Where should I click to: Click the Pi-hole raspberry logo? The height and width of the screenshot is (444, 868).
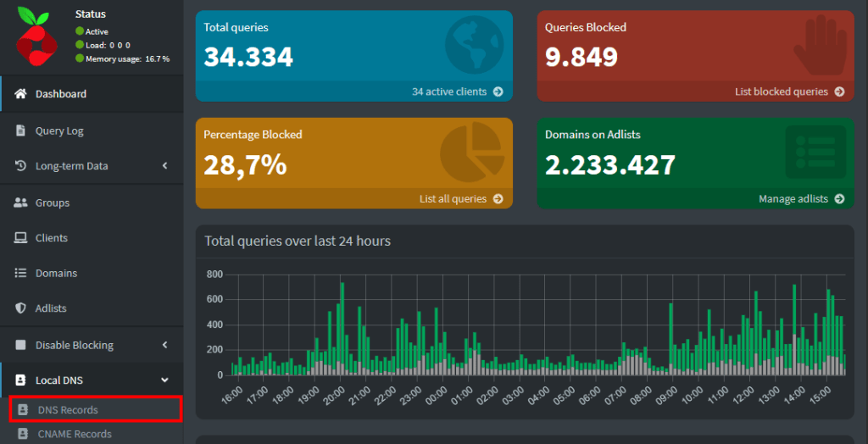[x=35, y=36]
